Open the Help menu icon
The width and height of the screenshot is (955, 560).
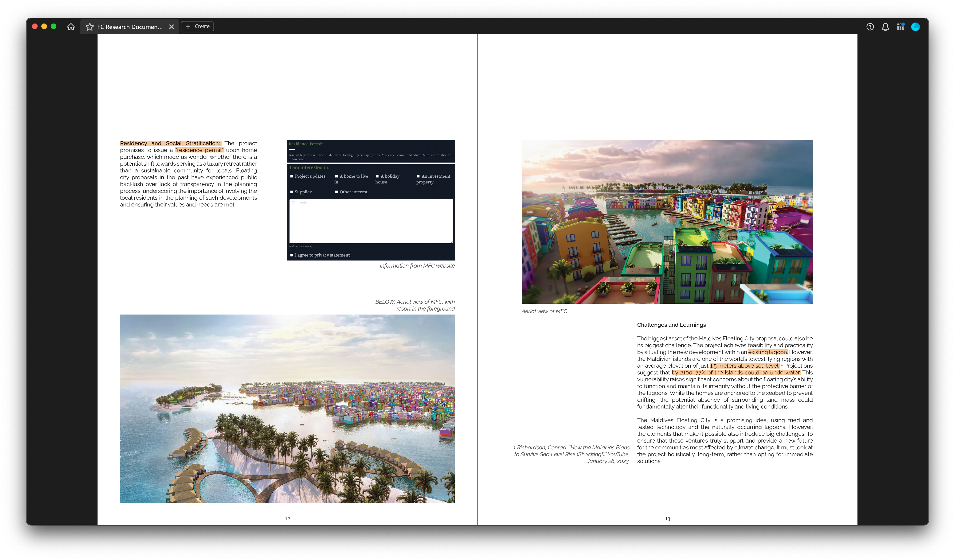click(x=870, y=27)
